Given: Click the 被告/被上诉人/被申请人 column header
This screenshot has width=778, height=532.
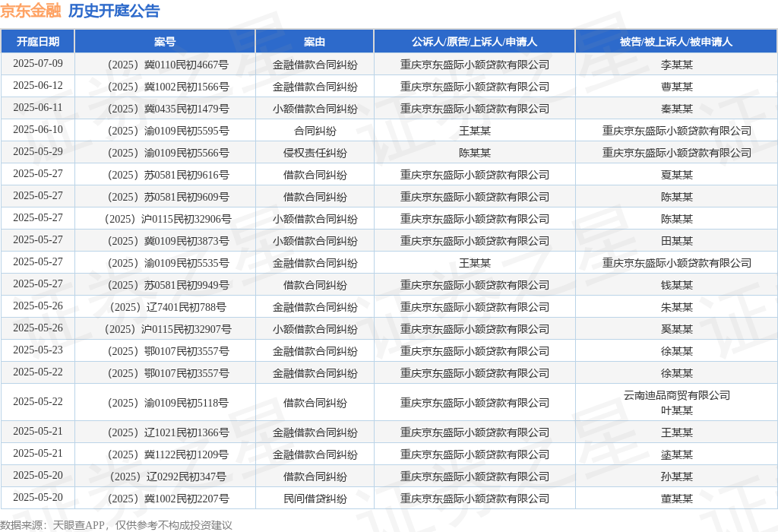Looking at the screenshot, I should pos(676,42).
